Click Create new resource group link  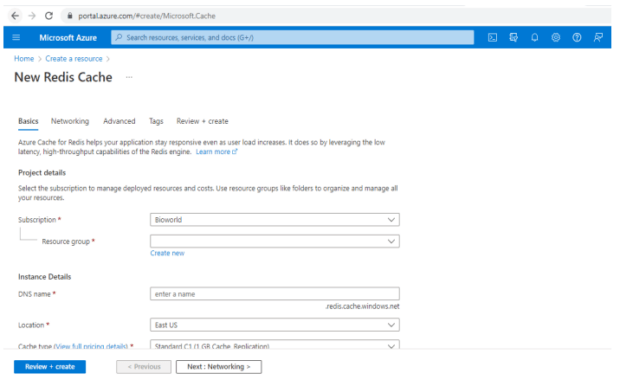coord(167,253)
